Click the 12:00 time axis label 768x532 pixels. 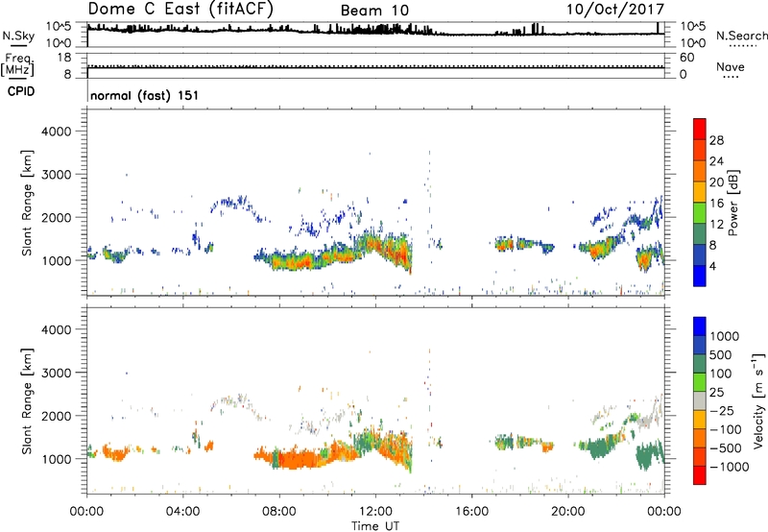375,512
